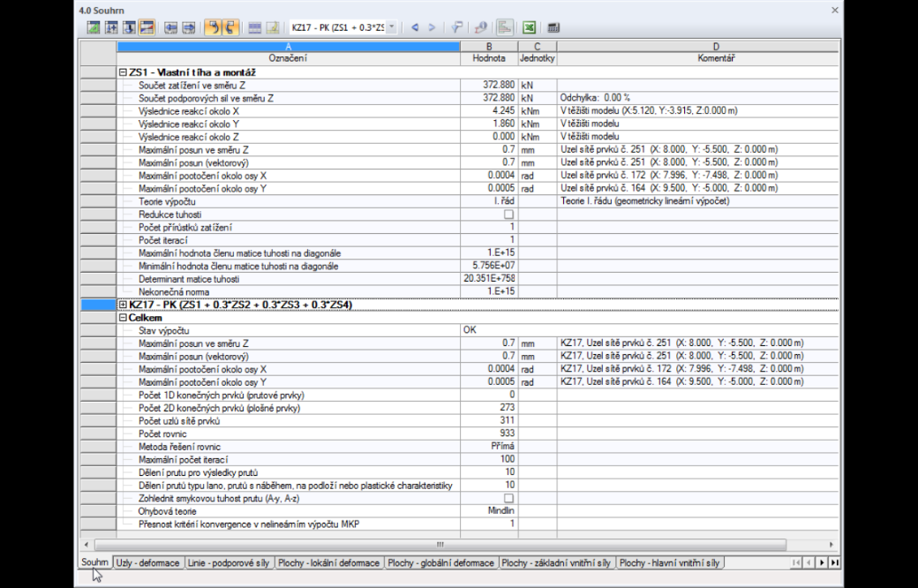918x588 pixels.
Task: Select column D header
Action: coord(716,46)
